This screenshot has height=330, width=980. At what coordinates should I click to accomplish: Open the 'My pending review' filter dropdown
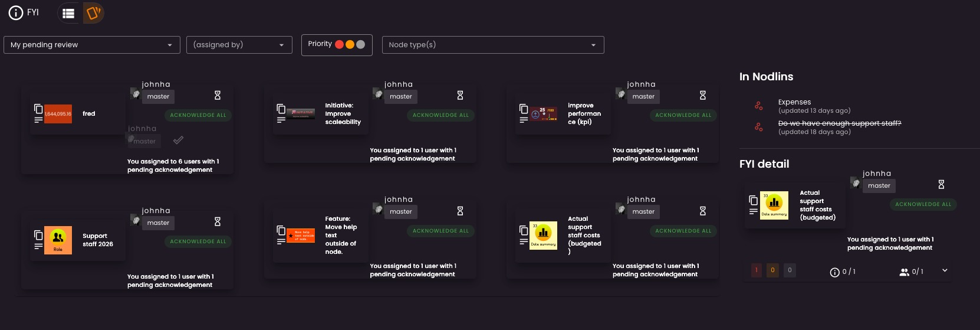92,45
